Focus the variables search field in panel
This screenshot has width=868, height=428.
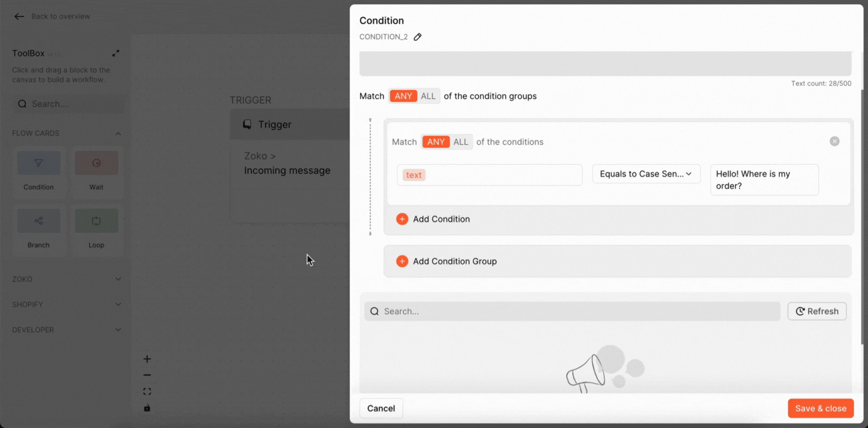pos(572,311)
